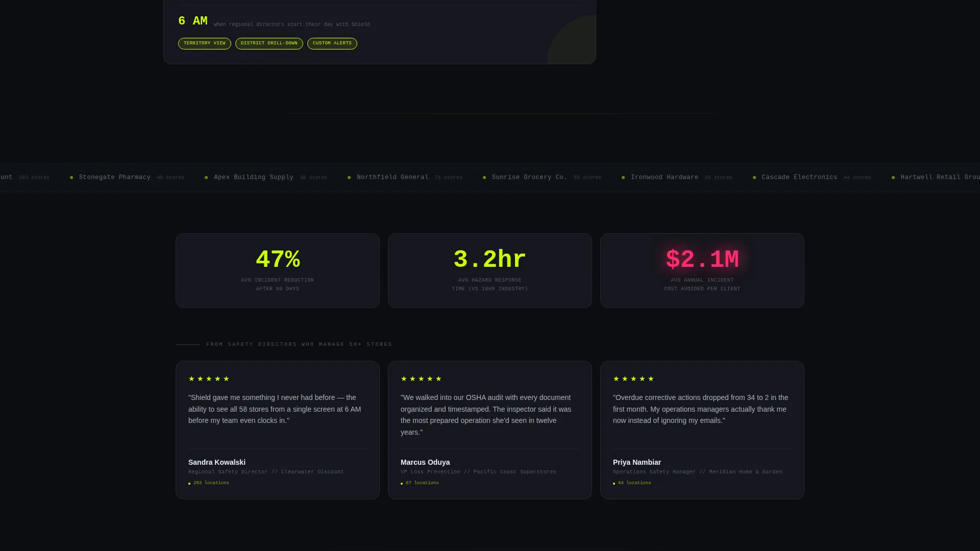
Task: Click the safety directors section heading
Action: [299, 344]
